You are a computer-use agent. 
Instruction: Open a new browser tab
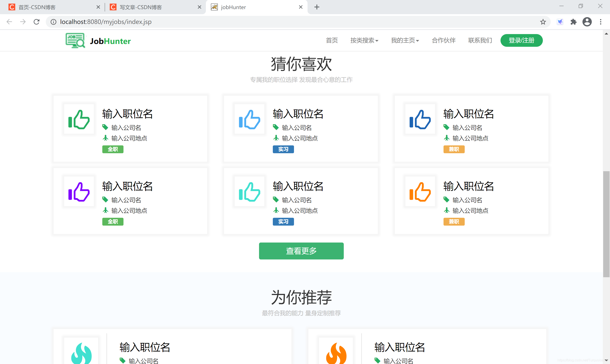click(317, 7)
